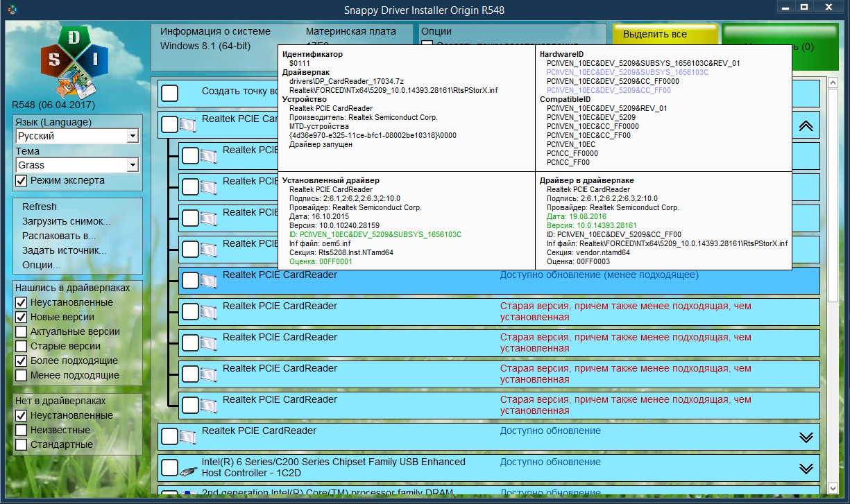The image size is (850, 504).
Task: Click device icon of highlighted Realtek CardReader row
Action: 209,281
